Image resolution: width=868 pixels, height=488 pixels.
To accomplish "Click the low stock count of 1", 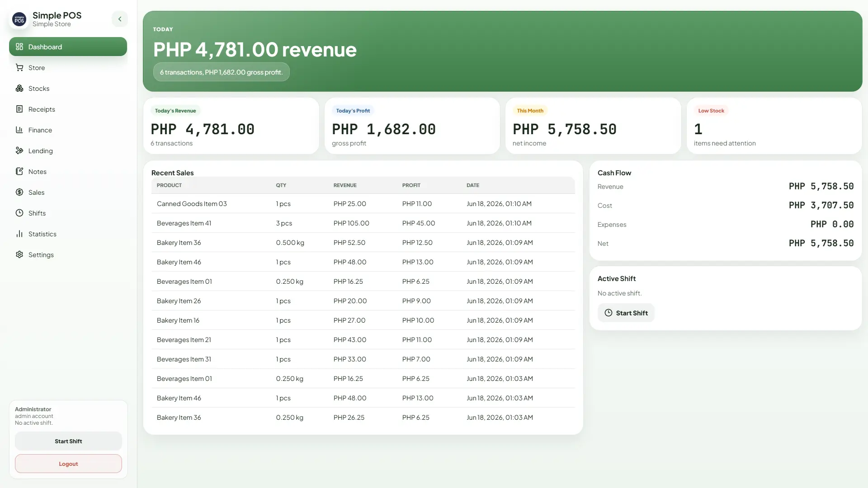I will point(698,129).
